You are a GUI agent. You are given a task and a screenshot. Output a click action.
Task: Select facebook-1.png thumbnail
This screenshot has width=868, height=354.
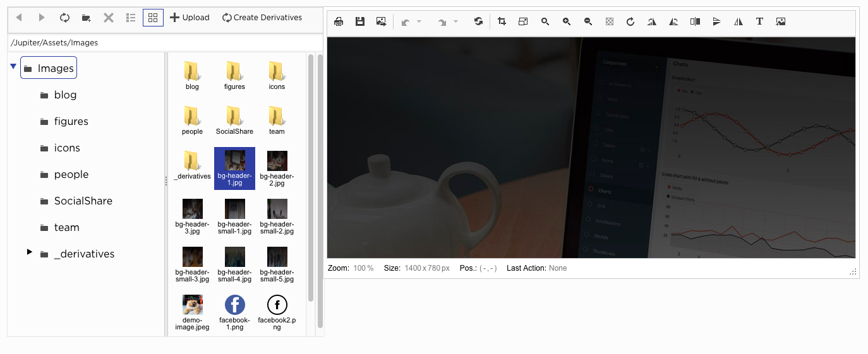[234, 313]
